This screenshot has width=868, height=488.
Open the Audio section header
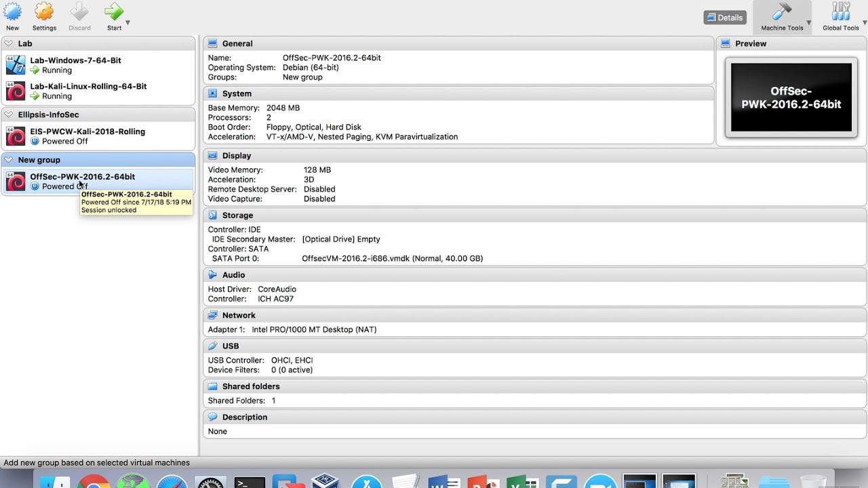coord(534,274)
